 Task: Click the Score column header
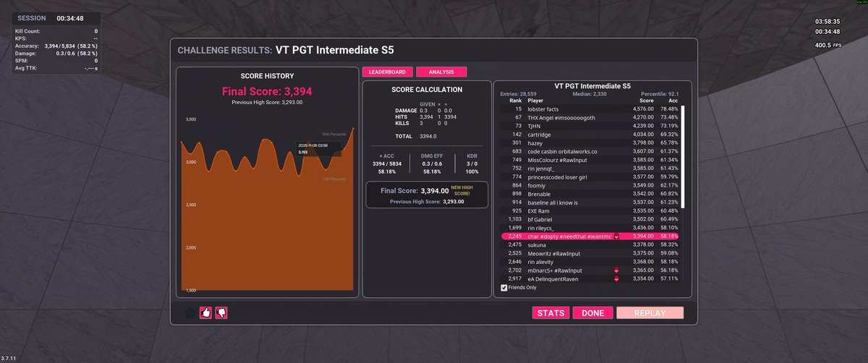[x=646, y=101]
